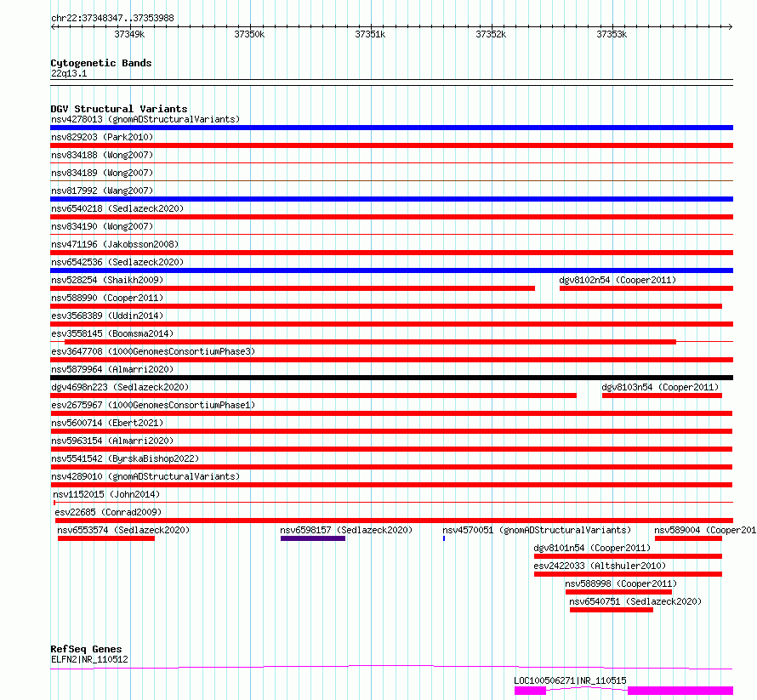Select dgv4698n223 (Sedlazeck2020) label

pyautogui.click(x=120, y=387)
